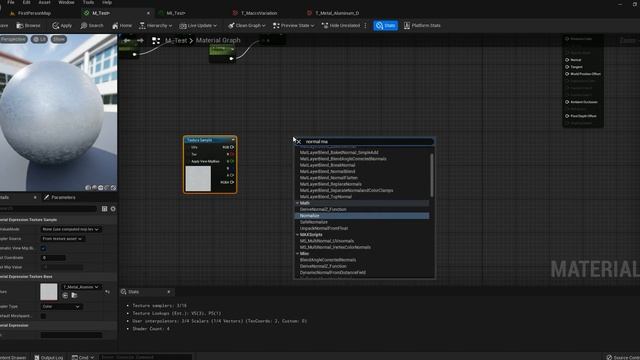Open details panel settings gear
The image size is (640, 360).
pyautogui.click(x=113, y=209)
